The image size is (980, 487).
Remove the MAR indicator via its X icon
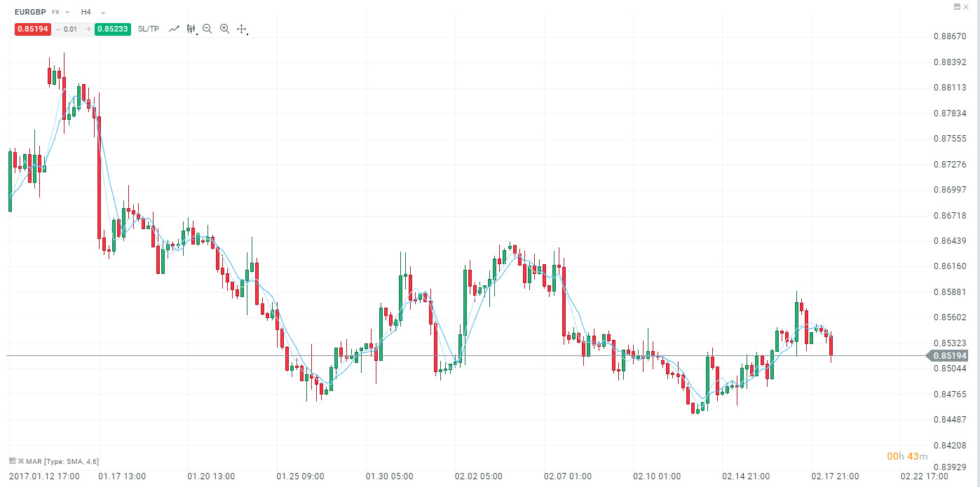(21, 460)
